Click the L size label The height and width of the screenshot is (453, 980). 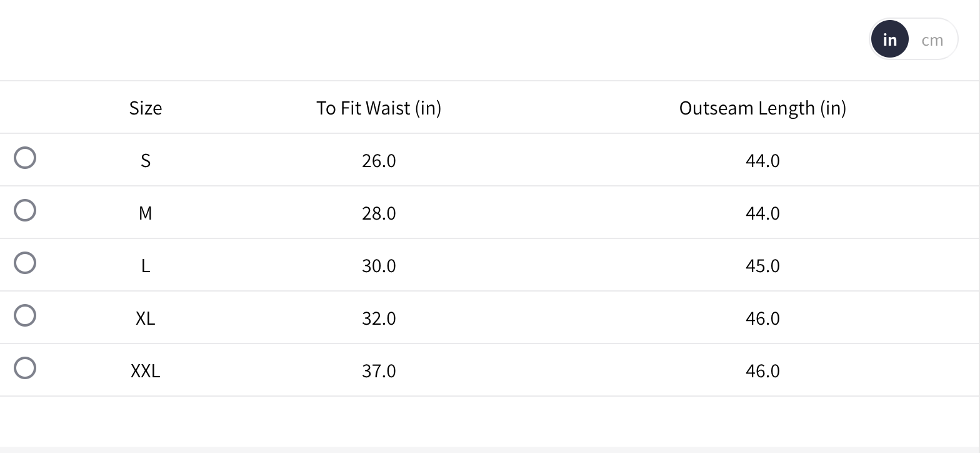pos(146,266)
